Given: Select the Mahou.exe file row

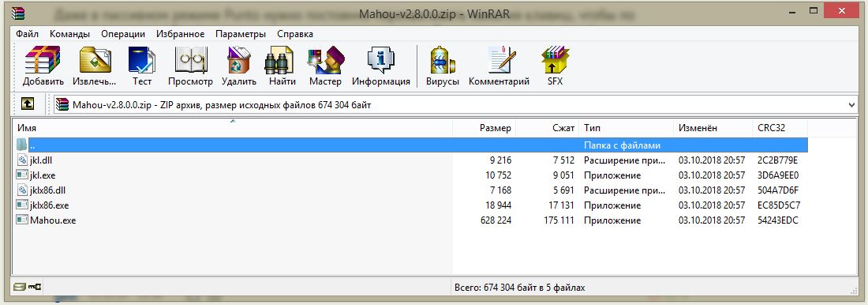Looking at the screenshot, I should (x=410, y=220).
